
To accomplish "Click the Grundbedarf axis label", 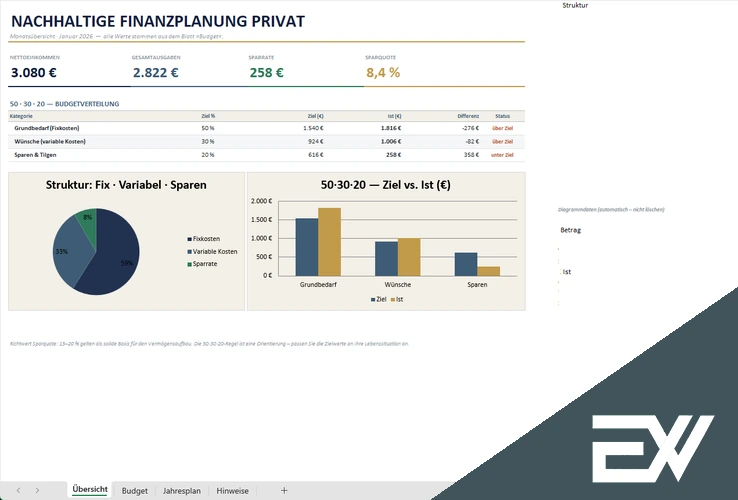I will click(318, 284).
